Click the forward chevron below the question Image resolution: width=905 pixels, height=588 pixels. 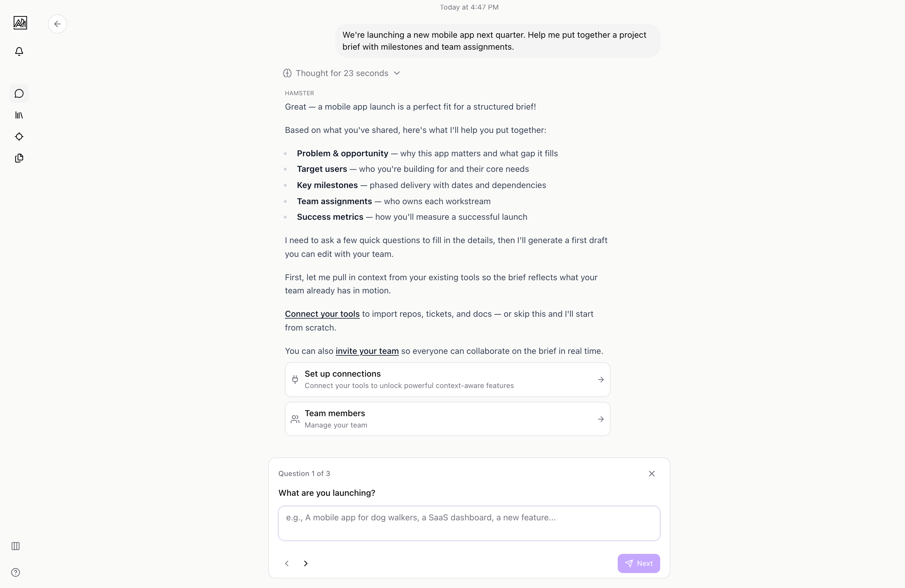click(x=306, y=563)
